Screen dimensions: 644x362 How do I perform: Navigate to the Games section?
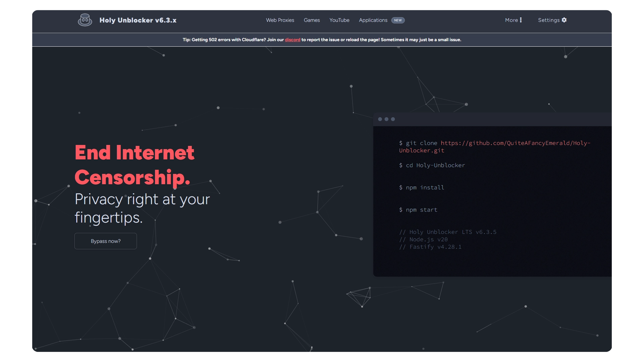[311, 20]
